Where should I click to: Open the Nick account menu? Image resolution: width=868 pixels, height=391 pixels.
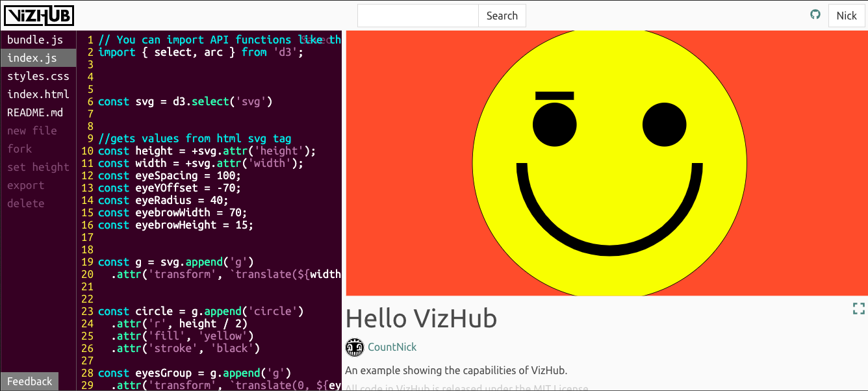847,14
